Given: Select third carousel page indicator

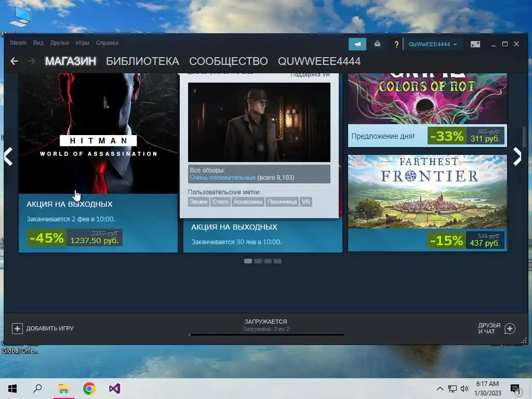Looking at the screenshot, I should click(268, 261).
